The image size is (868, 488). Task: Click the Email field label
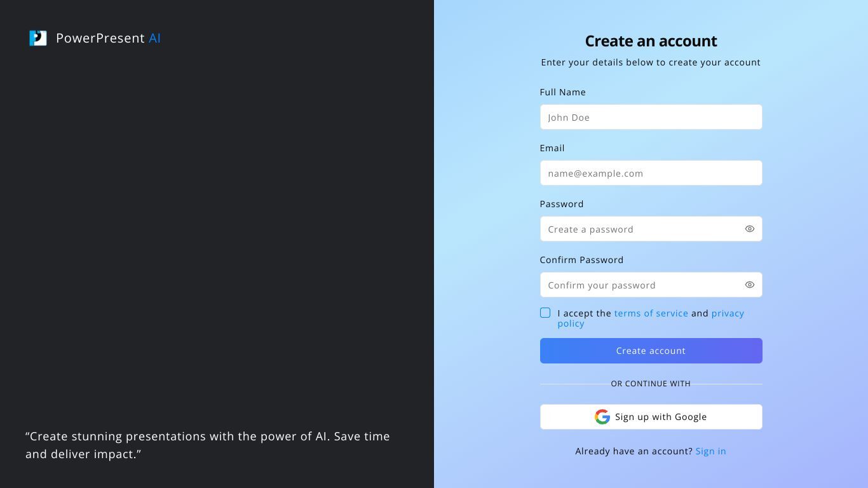[552, 148]
